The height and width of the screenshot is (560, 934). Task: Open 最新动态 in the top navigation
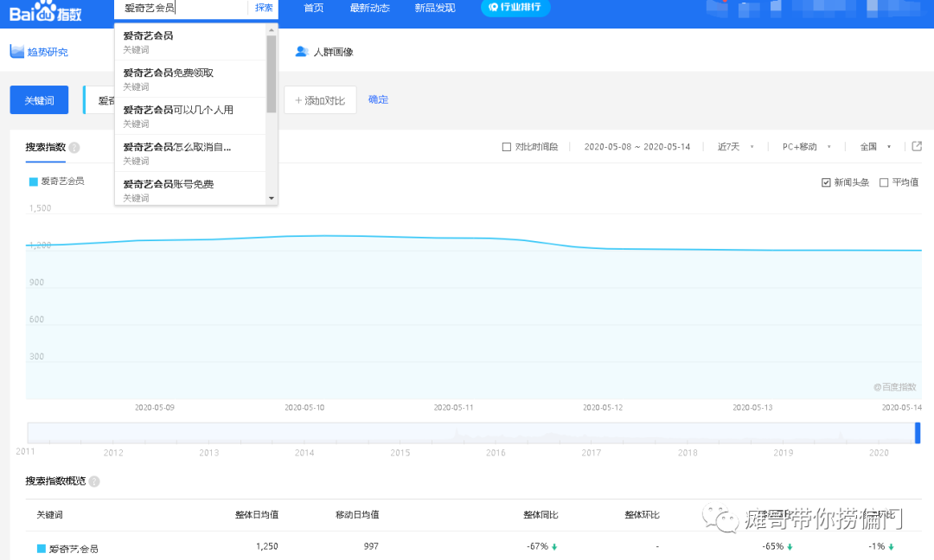370,8
